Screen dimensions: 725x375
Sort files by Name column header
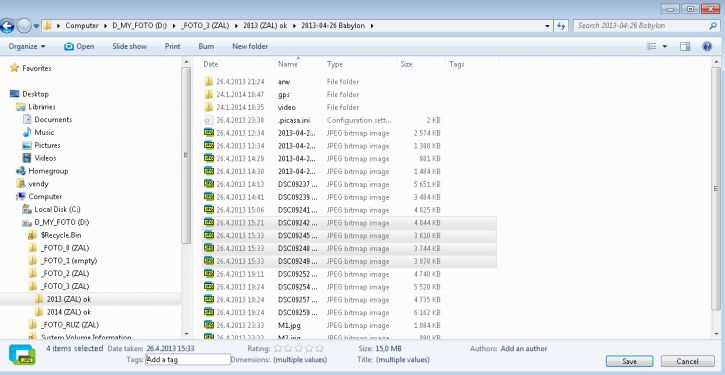pos(288,64)
